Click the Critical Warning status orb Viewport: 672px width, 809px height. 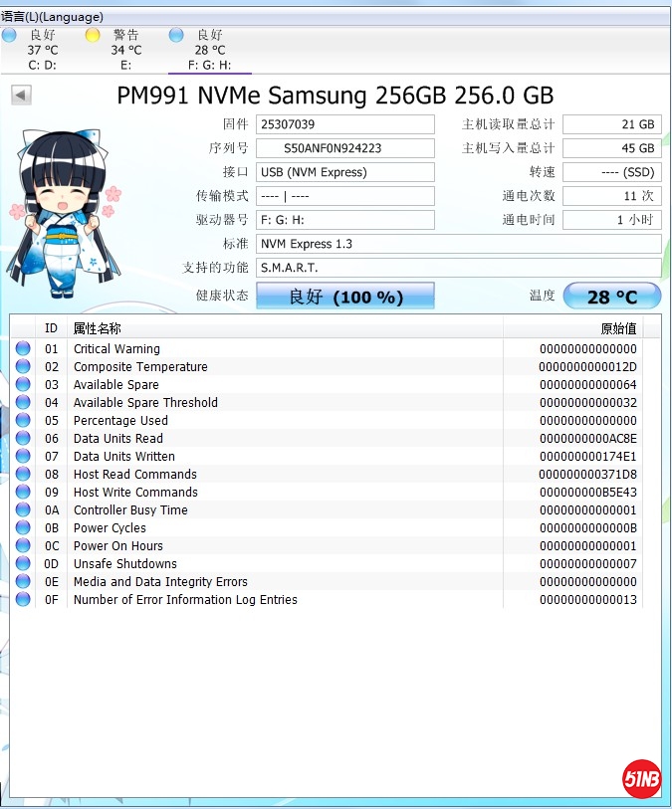click(23, 349)
